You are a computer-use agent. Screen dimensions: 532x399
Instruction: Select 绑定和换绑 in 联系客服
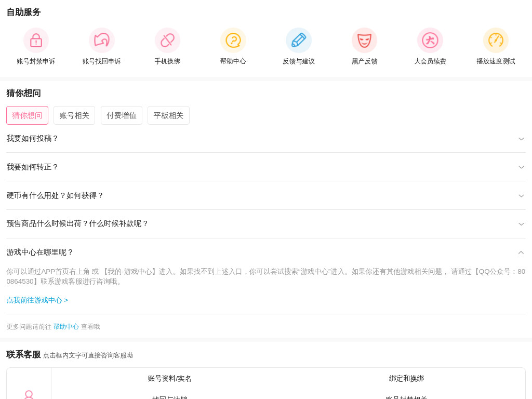(406, 379)
